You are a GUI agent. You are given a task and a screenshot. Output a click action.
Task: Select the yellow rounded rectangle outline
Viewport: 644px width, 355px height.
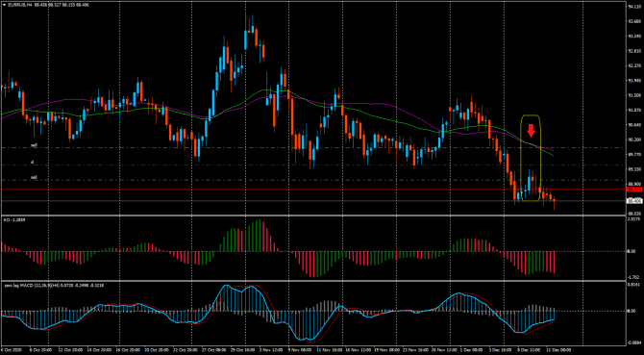click(531, 158)
